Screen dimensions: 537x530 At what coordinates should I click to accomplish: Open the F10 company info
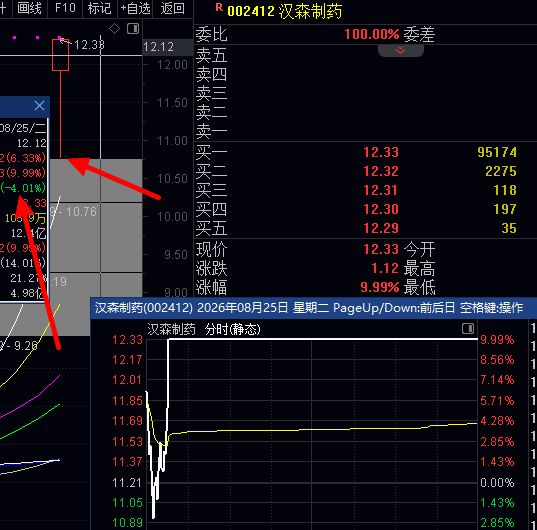coord(65,8)
